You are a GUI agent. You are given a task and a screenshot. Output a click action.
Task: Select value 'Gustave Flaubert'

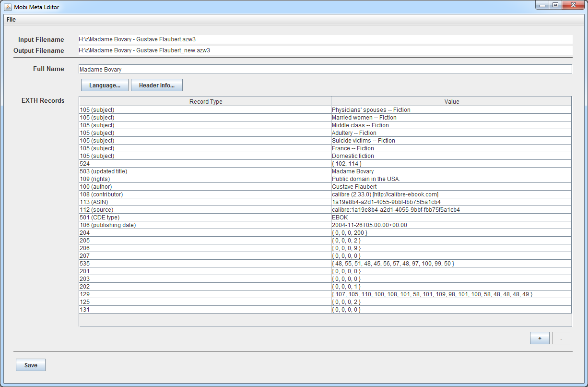451,187
